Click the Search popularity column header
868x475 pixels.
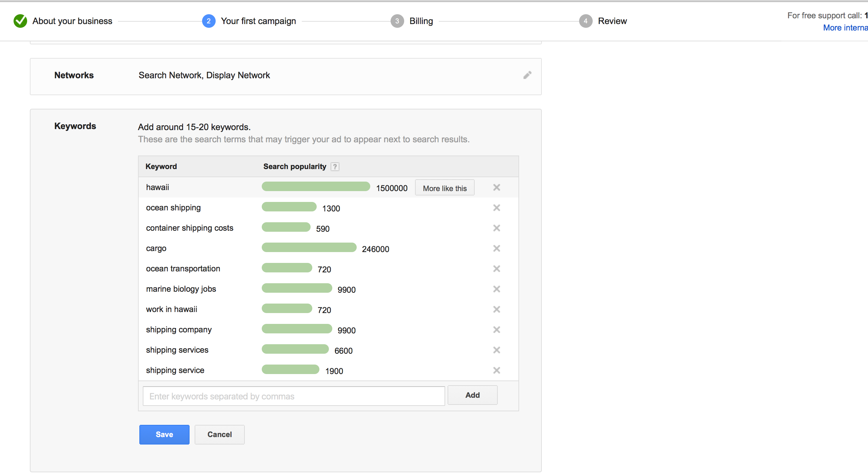click(x=295, y=166)
